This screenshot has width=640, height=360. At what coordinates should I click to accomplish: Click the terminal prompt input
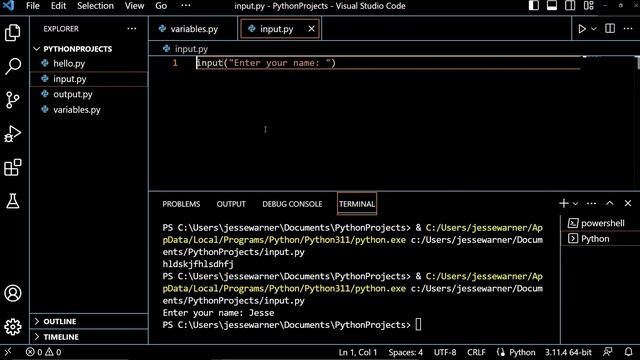click(x=418, y=325)
